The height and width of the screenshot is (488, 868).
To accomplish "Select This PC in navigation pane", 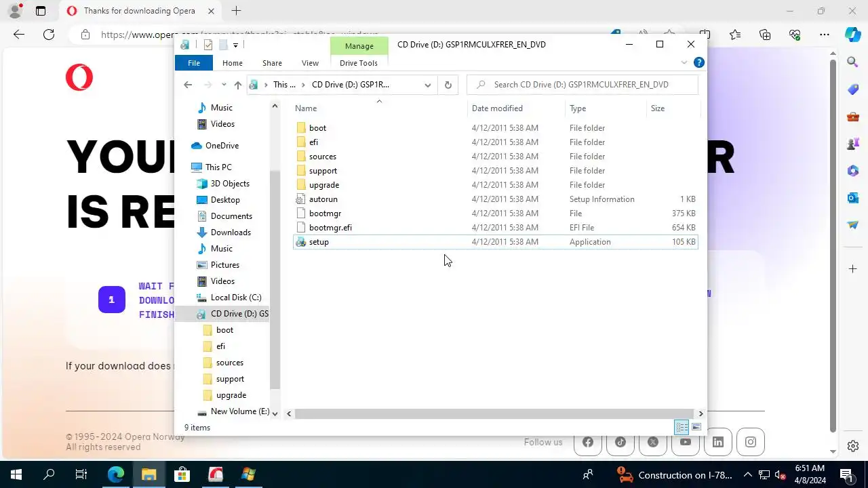I will [x=218, y=167].
